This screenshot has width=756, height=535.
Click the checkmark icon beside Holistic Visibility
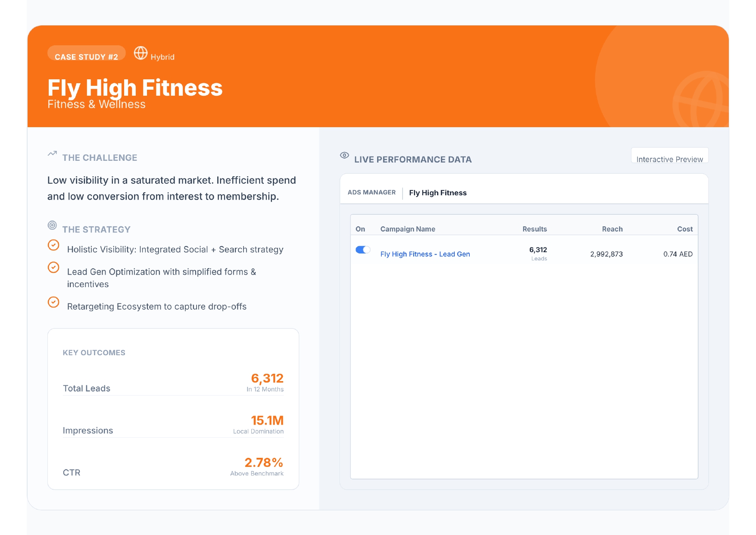click(x=53, y=245)
